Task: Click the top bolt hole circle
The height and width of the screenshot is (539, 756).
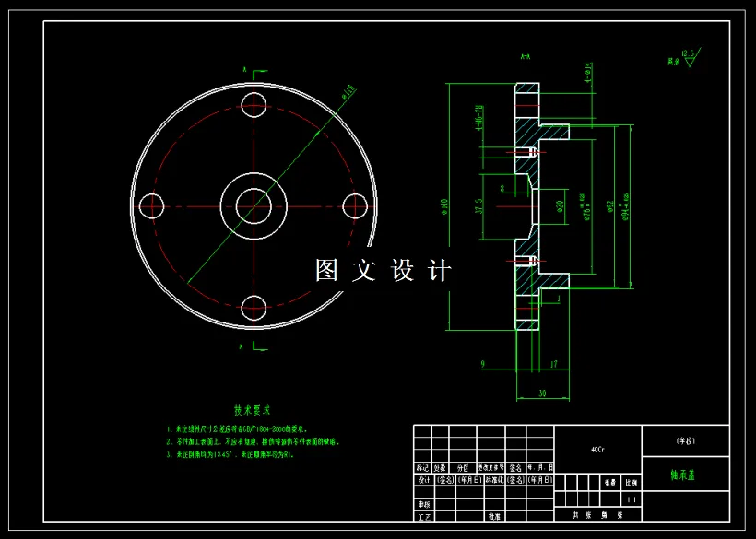Action: (252, 104)
